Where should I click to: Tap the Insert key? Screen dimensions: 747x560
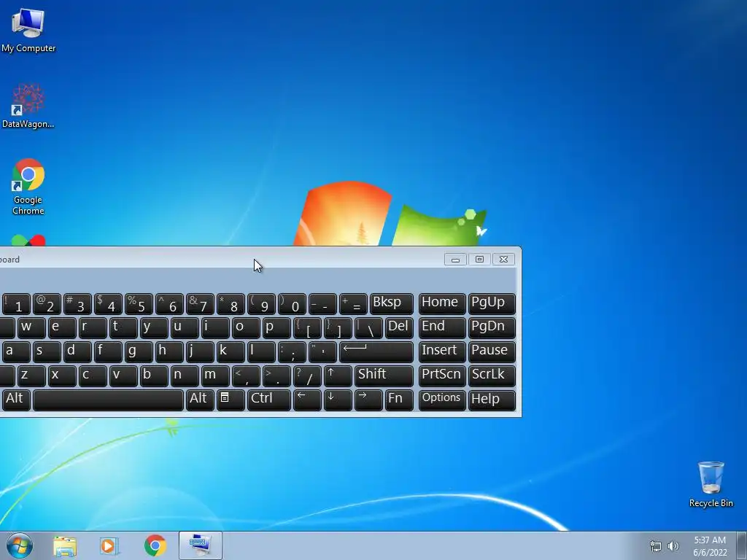point(442,352)
